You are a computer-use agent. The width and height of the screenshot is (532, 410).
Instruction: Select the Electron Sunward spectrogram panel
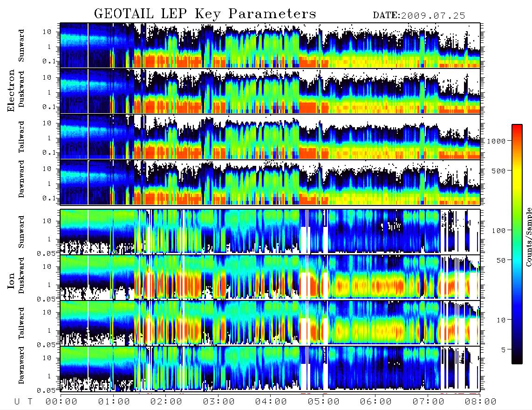point(270,46)
